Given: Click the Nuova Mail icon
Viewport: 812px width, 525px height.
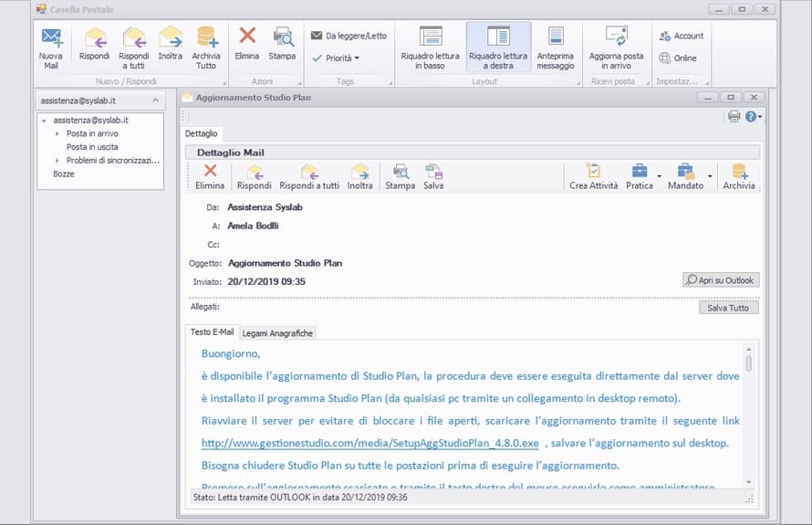Looking at the screenshot, I should [51, 38].
